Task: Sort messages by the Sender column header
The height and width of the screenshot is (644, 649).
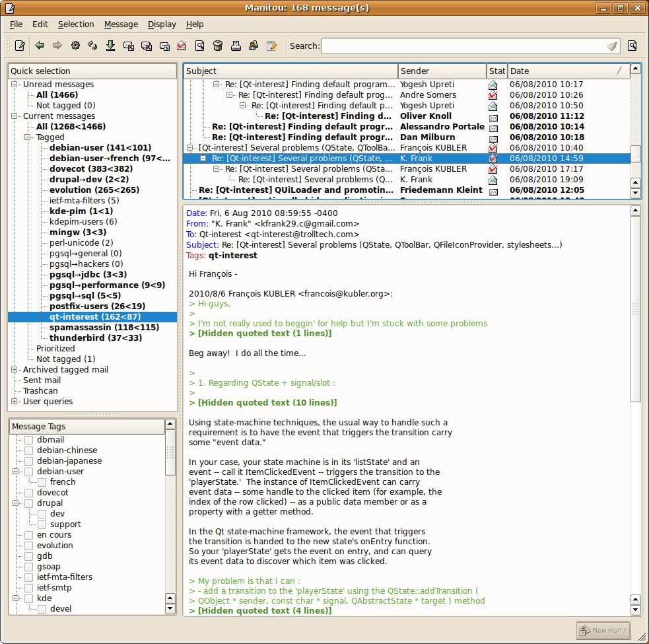Action: (442, 71)
